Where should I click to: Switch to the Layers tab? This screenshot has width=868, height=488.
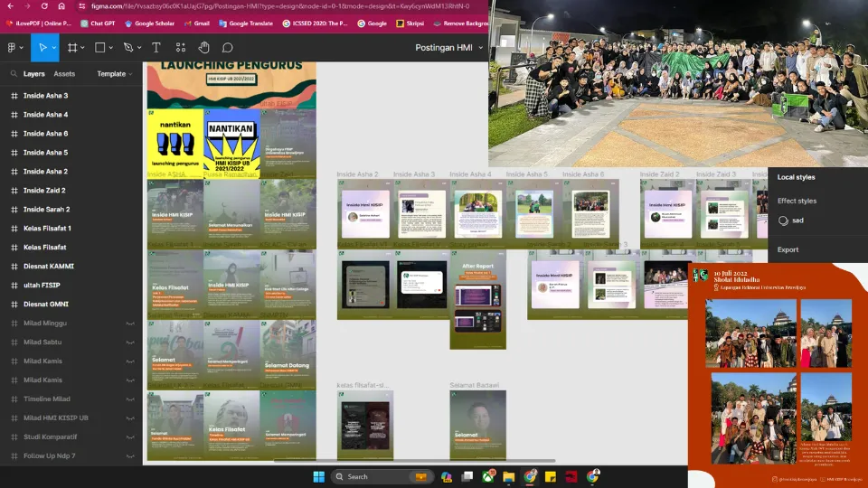click(34, 74)
